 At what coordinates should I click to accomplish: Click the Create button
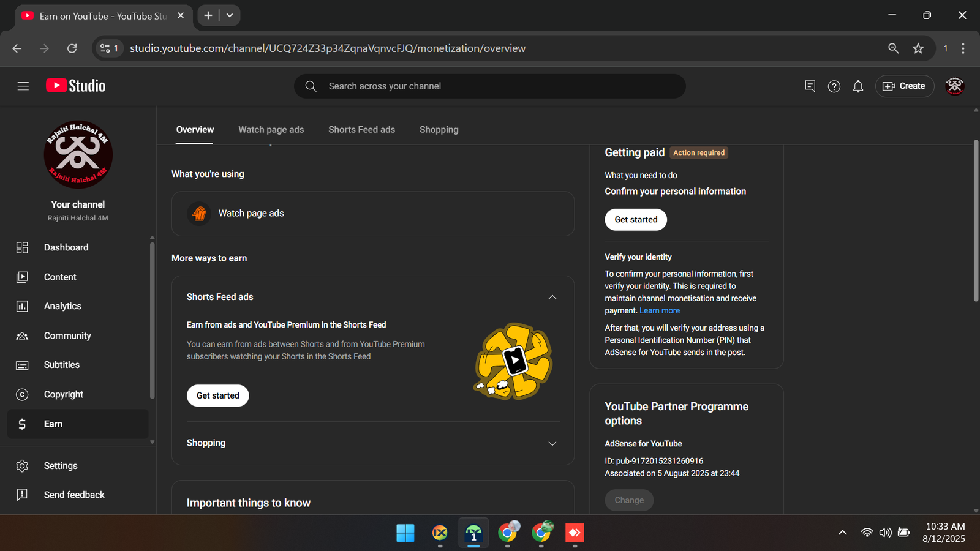[x=905, y=86]
